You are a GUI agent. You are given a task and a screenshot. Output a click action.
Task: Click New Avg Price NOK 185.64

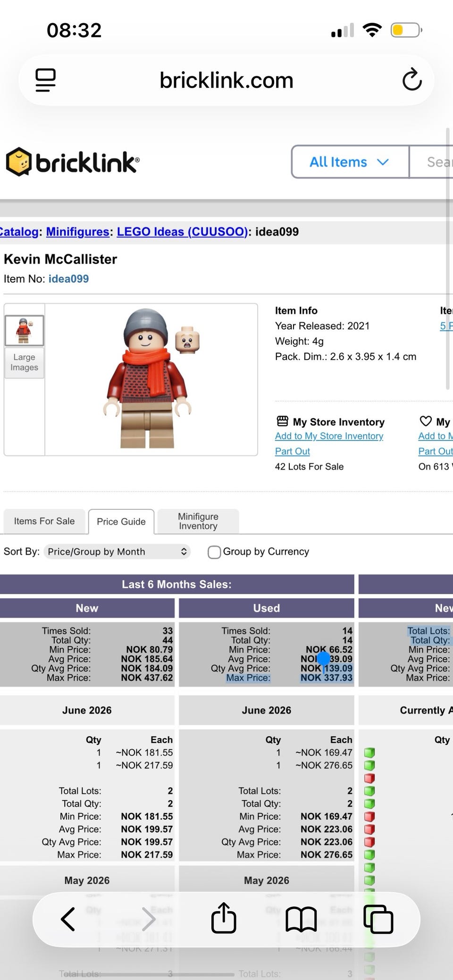(147, 659)
